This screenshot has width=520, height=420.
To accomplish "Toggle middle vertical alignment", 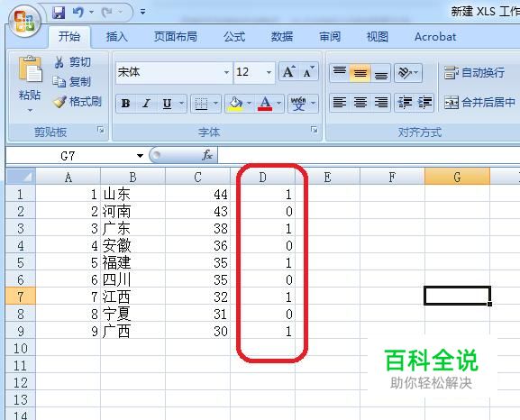I will 360,72.
